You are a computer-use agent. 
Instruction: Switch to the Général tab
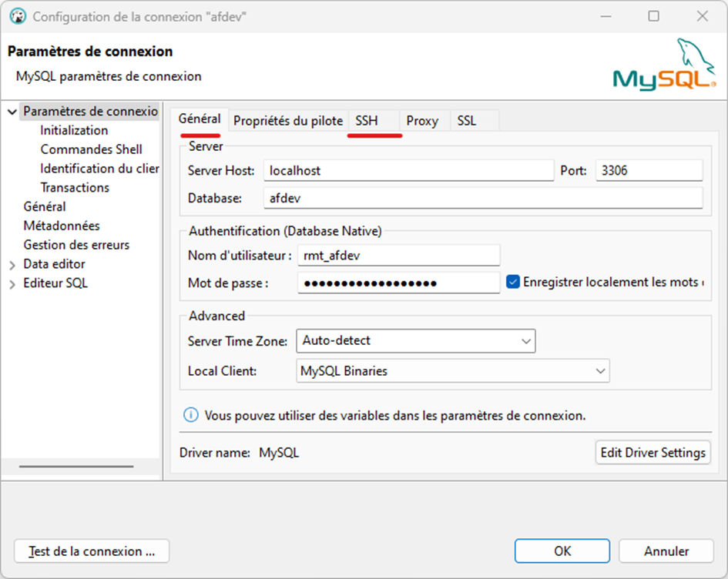200,119
